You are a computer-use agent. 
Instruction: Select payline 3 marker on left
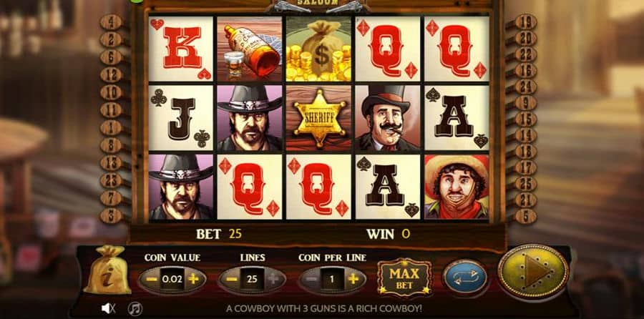click(x=111, y=216)
